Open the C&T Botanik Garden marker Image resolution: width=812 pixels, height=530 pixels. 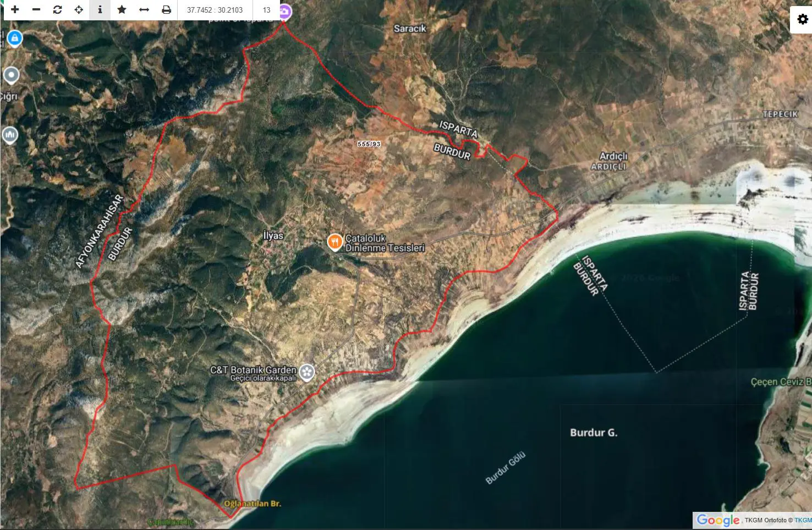coord(307,373)
